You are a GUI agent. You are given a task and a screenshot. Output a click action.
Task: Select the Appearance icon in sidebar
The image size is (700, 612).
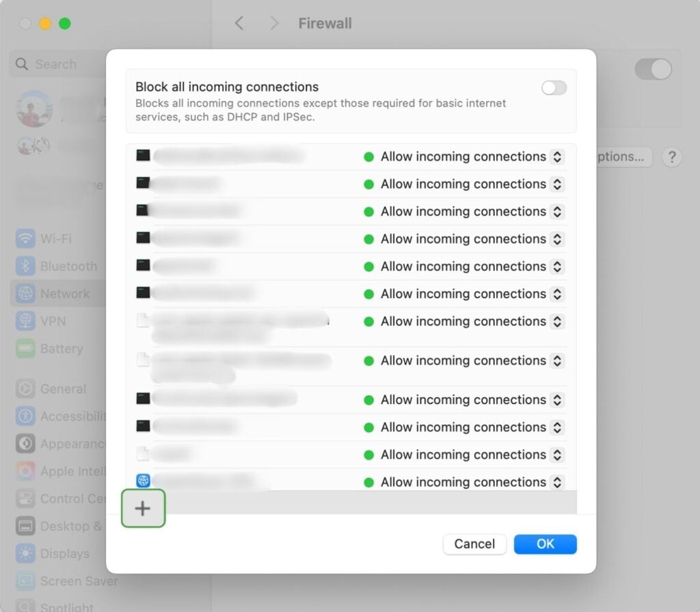click(25, 444)
